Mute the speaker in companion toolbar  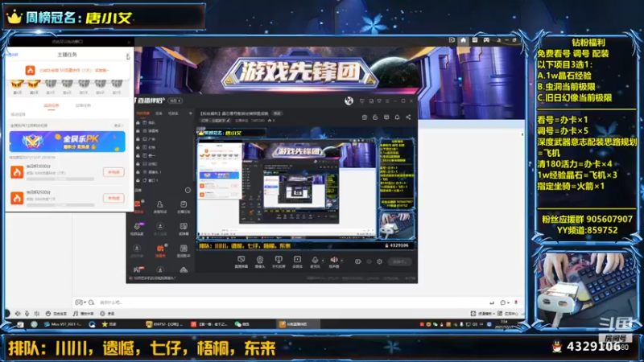333,260
